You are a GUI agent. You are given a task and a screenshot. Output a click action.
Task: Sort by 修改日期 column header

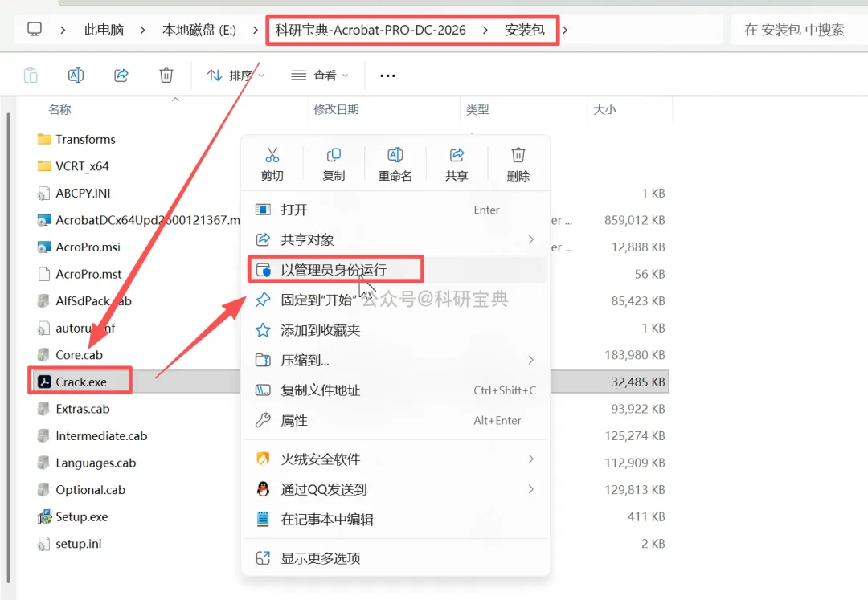(336, 109)
